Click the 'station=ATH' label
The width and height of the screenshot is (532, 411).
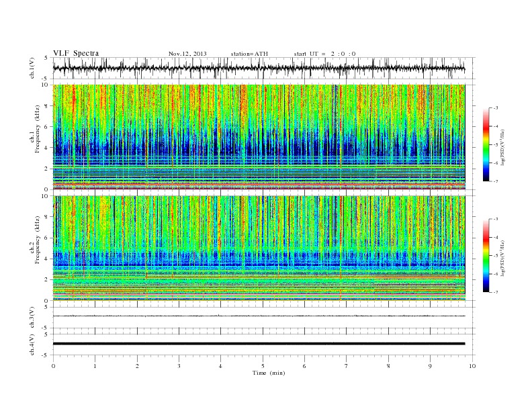[249, 54]
